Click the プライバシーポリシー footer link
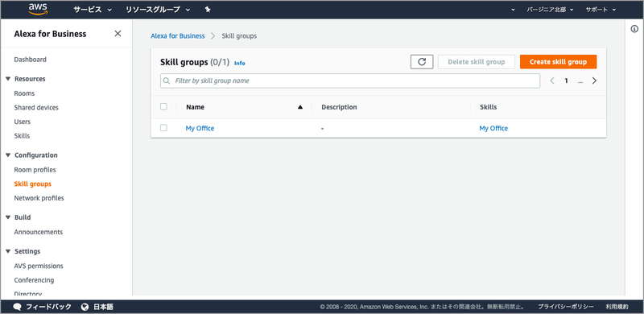The height and width of the screenshot is (314, 644). (x=566, y=307)
